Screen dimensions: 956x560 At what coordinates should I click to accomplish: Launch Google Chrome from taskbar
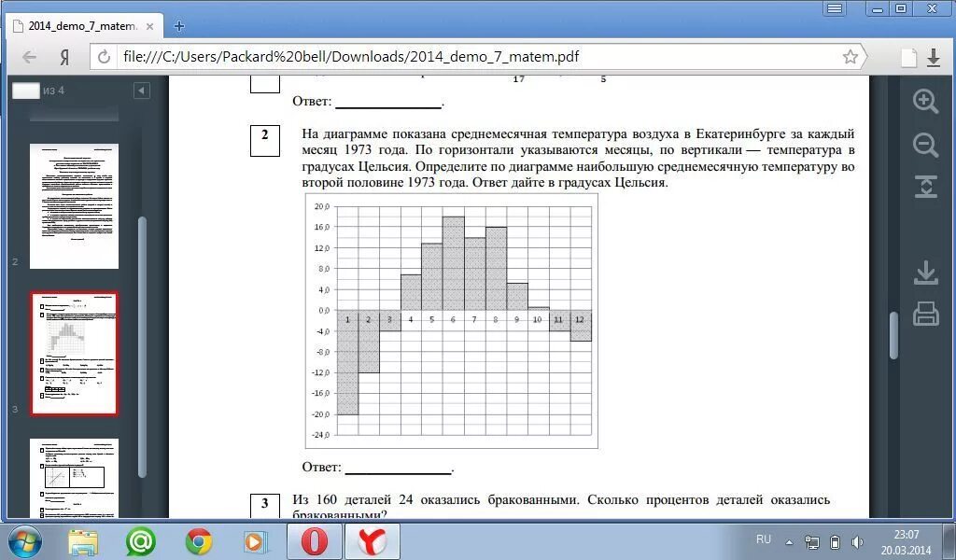coord(199,541)
